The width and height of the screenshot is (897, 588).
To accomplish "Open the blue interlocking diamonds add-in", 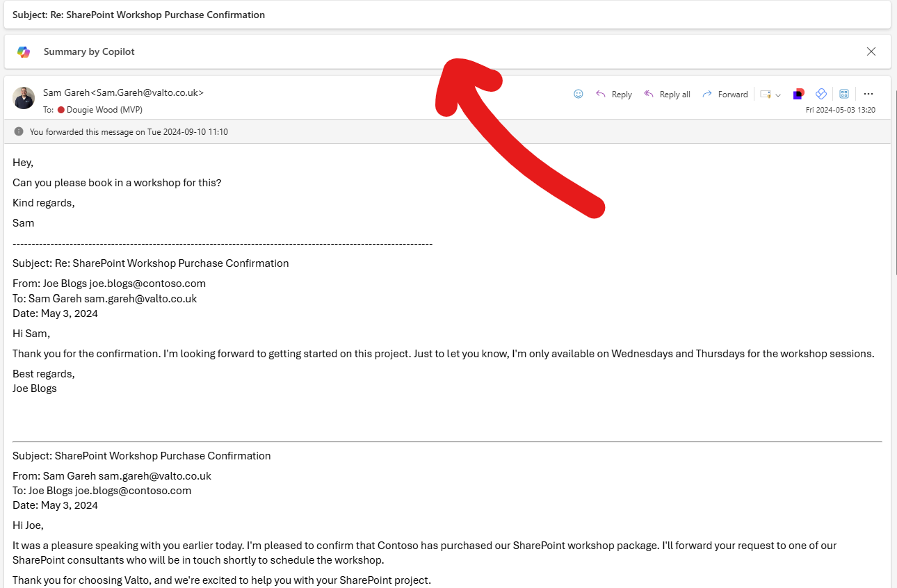I will pos(821,94).
